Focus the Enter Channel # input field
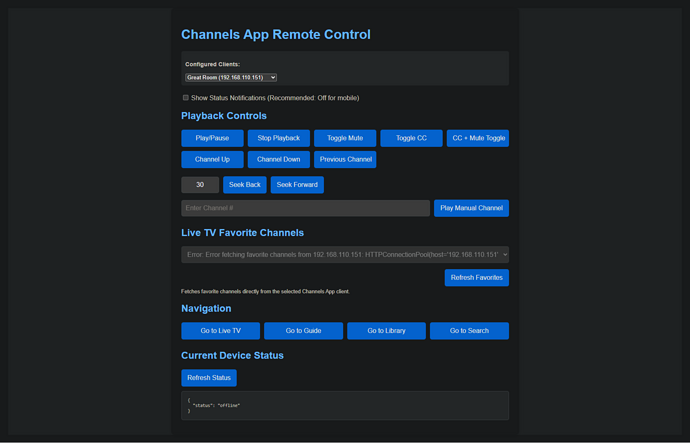The height and width of the screenshot is (443, 690). [305, 208]
